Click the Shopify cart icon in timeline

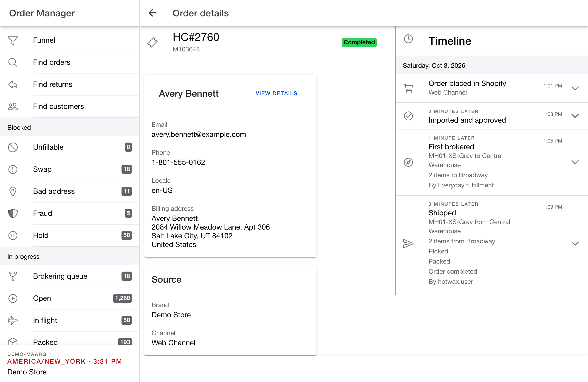click(x=408, y=88)
